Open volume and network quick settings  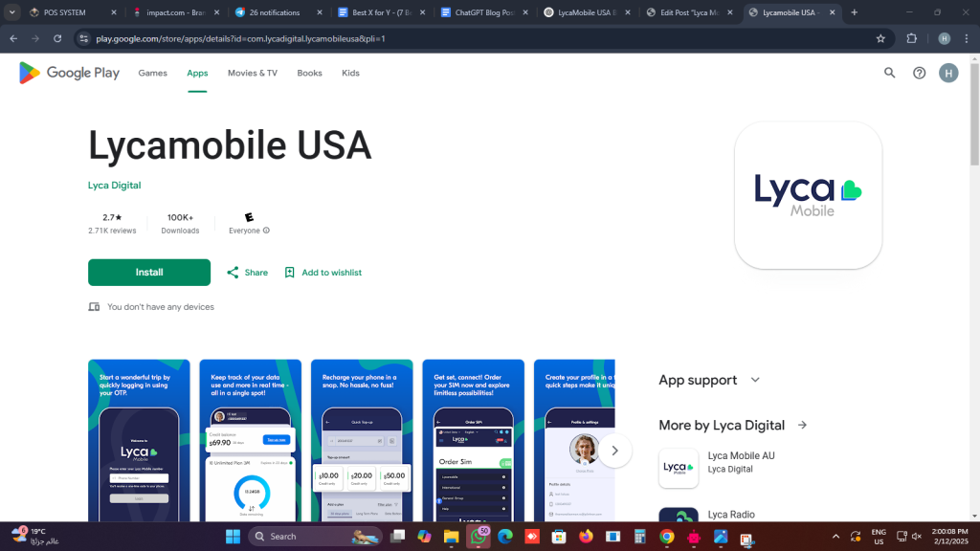pyautogui.click(x=909, y=537)
